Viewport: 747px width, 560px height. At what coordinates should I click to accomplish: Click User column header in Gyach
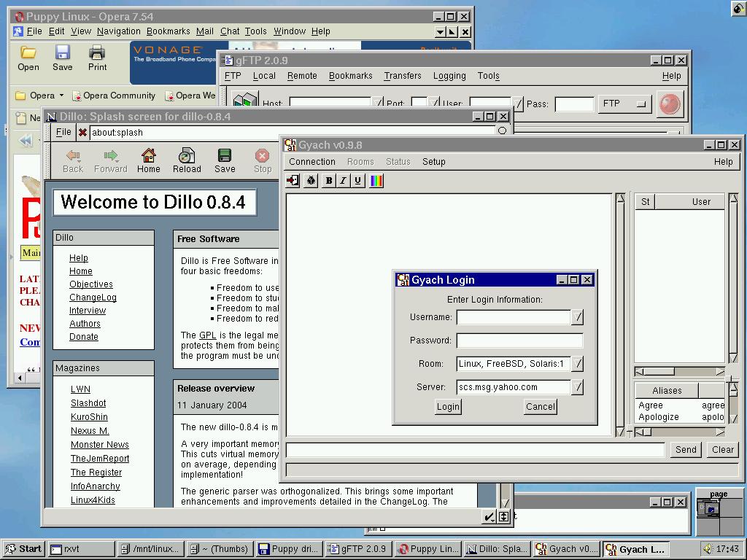tap(690, 202)
